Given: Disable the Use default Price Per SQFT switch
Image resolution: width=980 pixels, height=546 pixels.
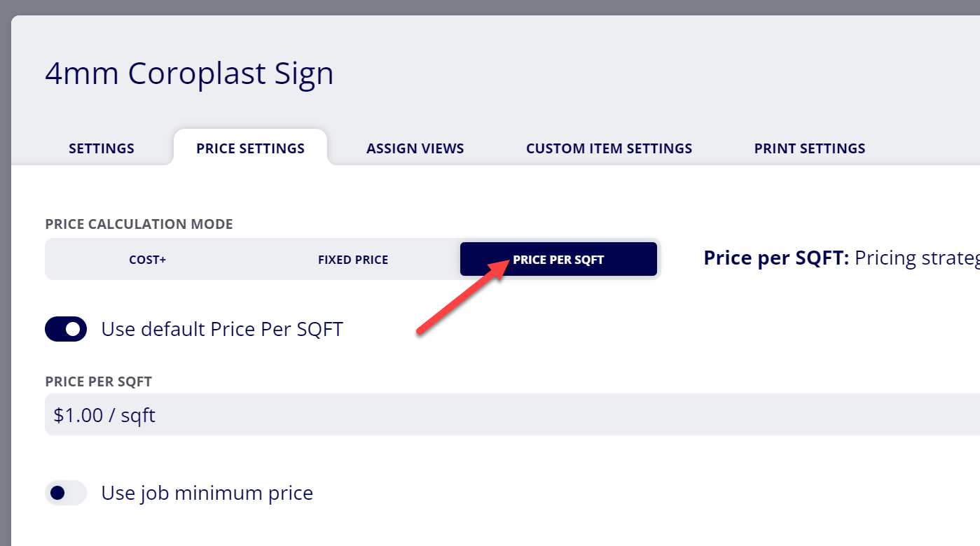Looking at the screenshot, I should (66, 329).
